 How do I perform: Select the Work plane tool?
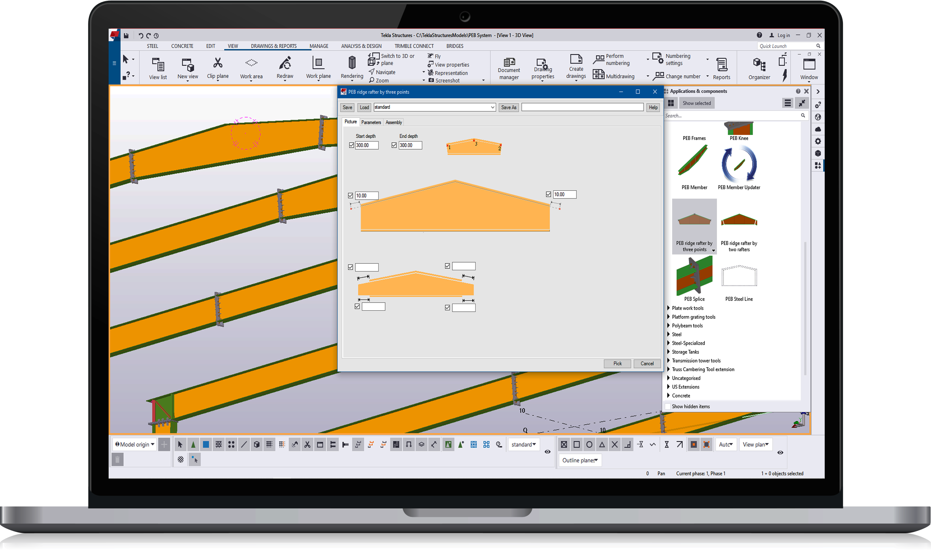[318, 68]
